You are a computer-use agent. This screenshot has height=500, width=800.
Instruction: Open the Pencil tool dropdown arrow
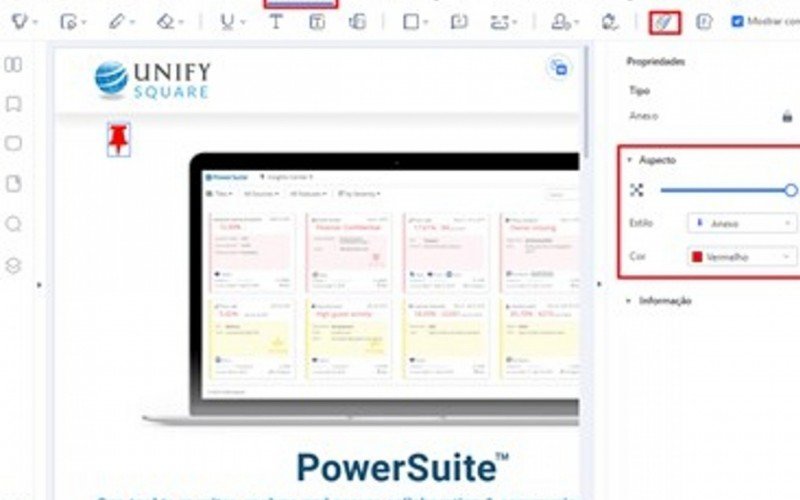click(132, 22)
